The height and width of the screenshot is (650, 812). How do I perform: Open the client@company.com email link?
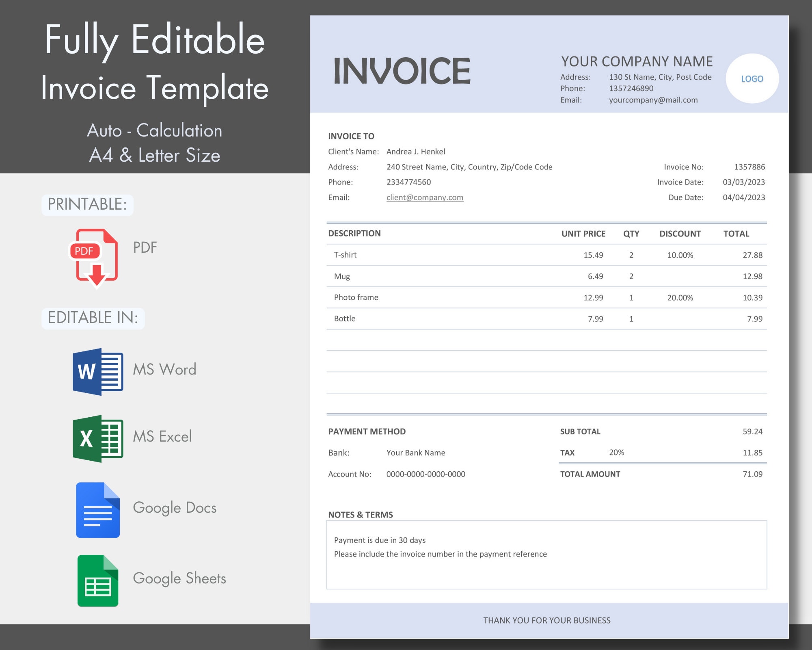click(x=425, y=197)
